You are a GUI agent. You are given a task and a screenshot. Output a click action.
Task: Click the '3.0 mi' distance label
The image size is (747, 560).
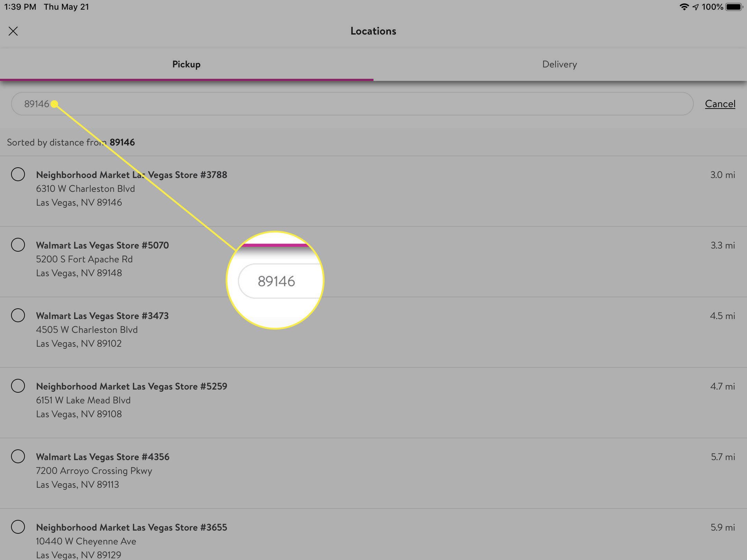pos(723,175)
